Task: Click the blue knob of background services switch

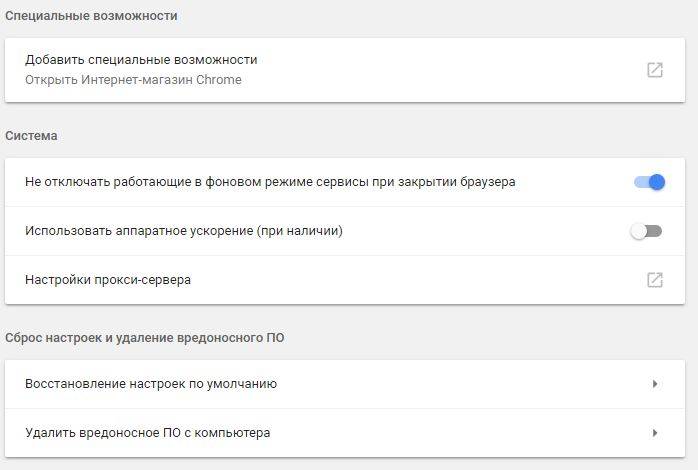Action: 657,182
